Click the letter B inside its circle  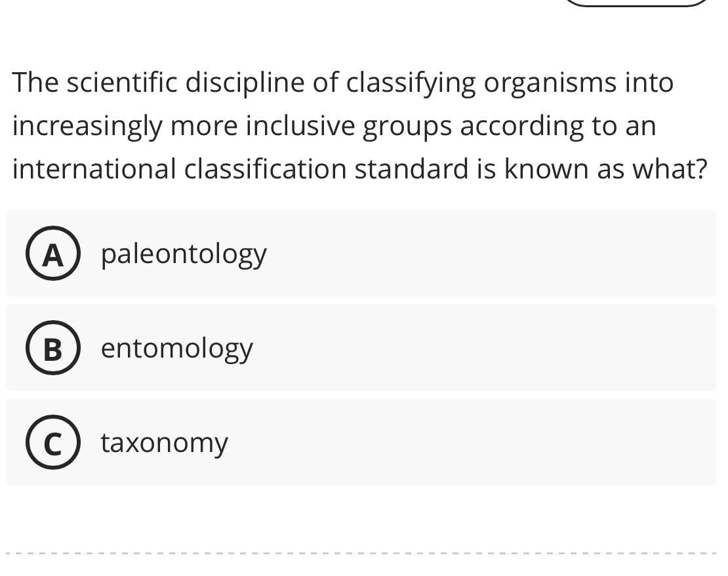pos(53,348)
